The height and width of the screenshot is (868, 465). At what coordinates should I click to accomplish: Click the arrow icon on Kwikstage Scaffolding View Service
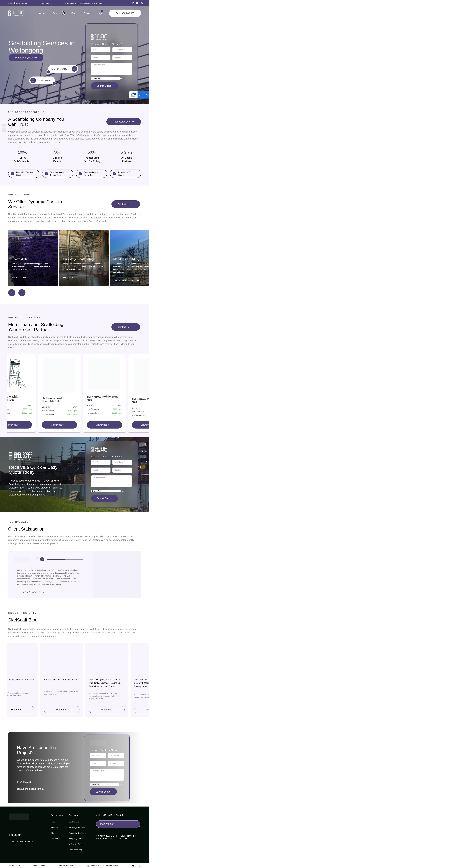(x=87, y=278)
